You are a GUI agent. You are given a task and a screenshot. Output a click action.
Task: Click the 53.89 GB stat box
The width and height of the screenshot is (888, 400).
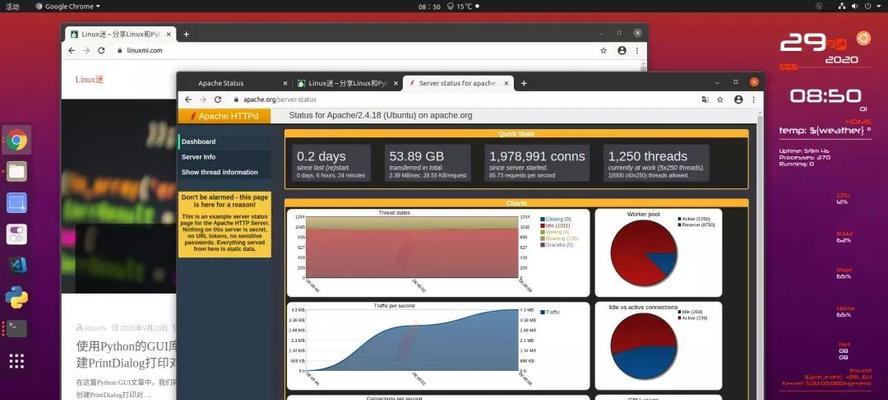[428, 163]
